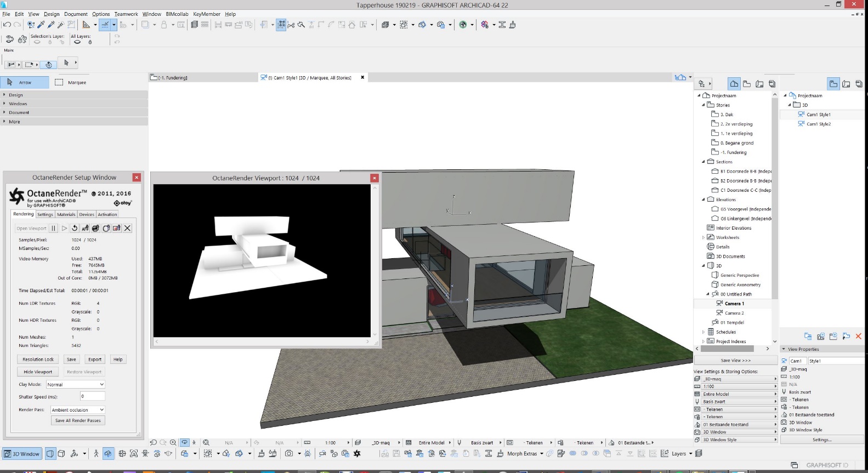Click the highlighted Marquee trim icon in toolbar
This screenshot has height=473, width=868.
tap(281, 25)
